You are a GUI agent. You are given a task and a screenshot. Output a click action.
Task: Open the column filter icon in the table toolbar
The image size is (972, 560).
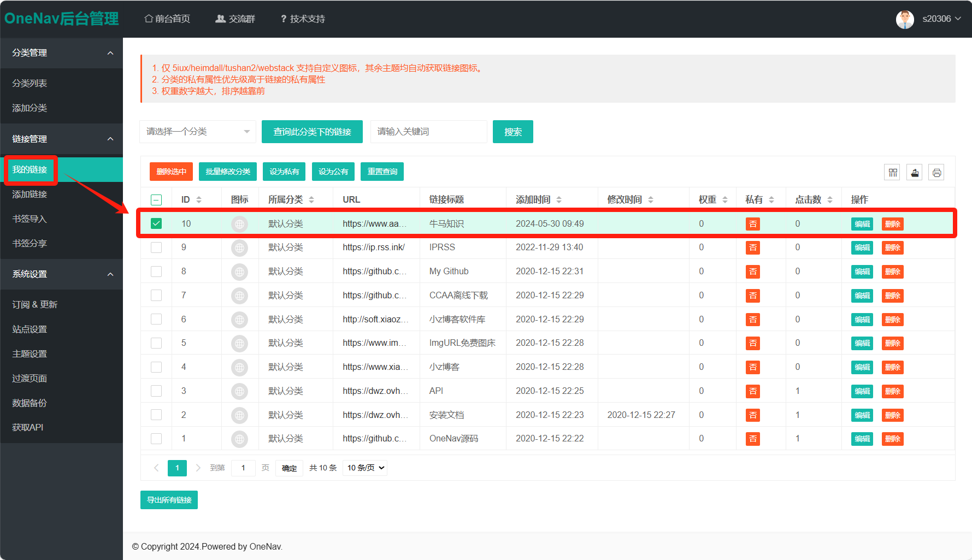click(x=893, y=173)
